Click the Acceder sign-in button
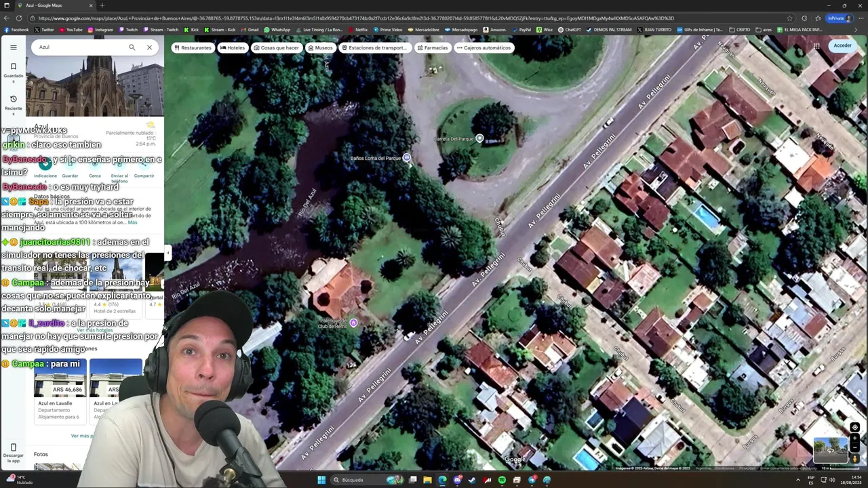 [842, 45]
